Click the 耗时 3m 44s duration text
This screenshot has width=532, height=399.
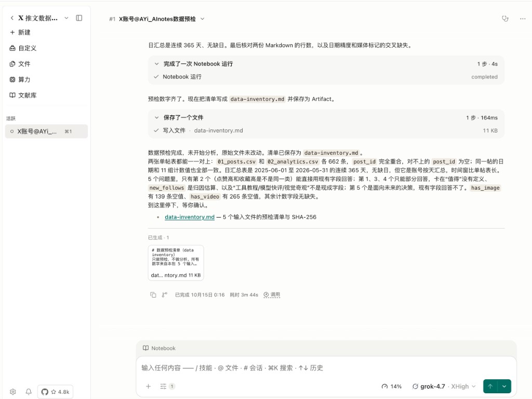[x=244, y=295]
